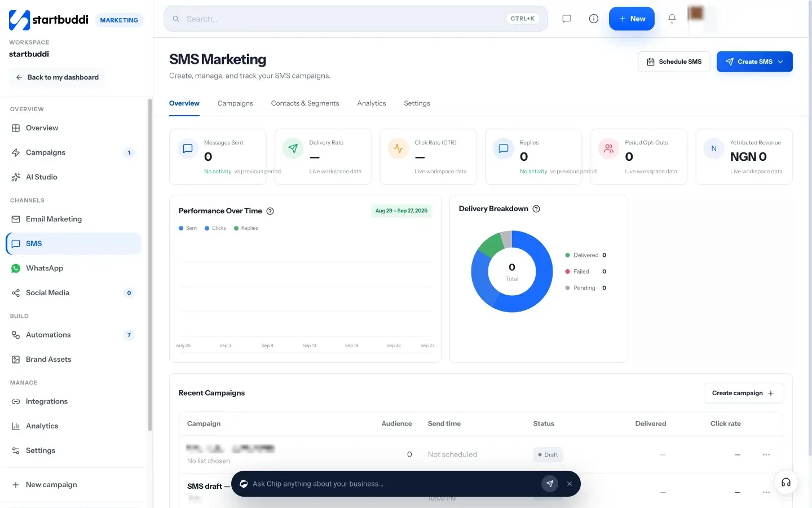812x508 pixels.
Task: Click the Delivery Rate card icon
Action: coord(293,148)
